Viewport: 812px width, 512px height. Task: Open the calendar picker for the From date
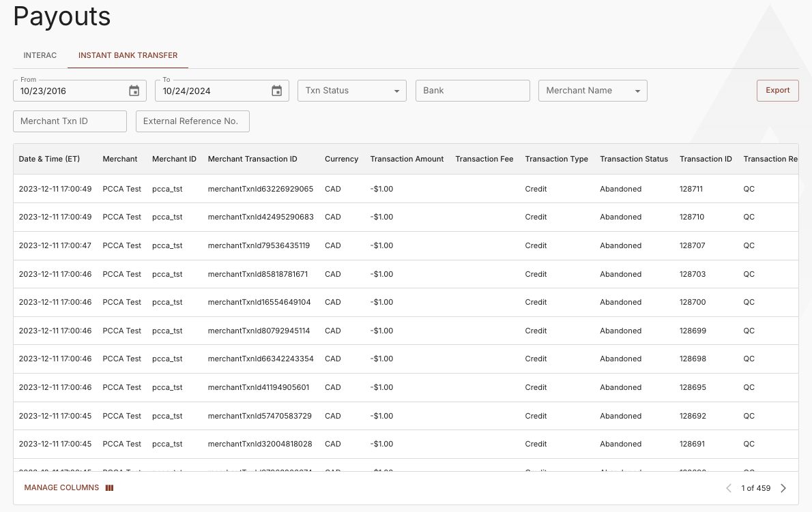(134, 91)
